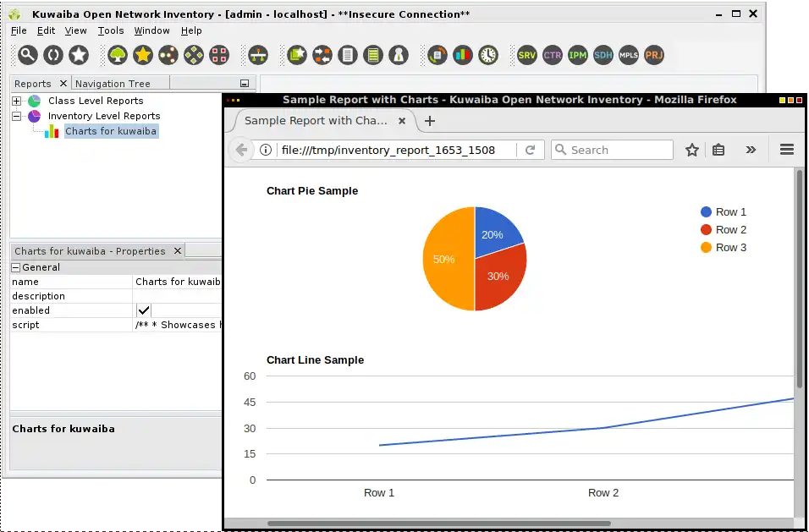
Task: Open the Edit menu
Action: click(x=46, y=31)
